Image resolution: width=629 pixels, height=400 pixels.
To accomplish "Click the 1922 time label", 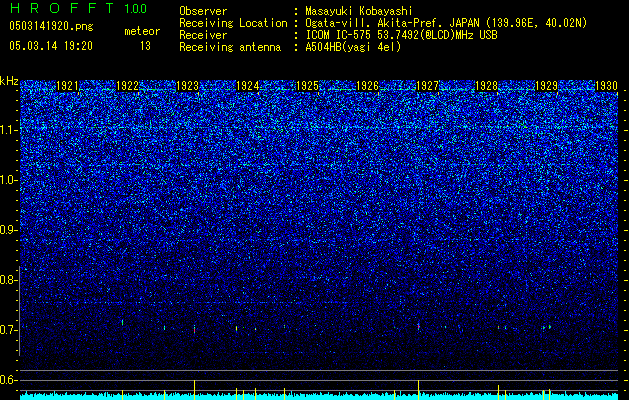I will click(127, 86).
